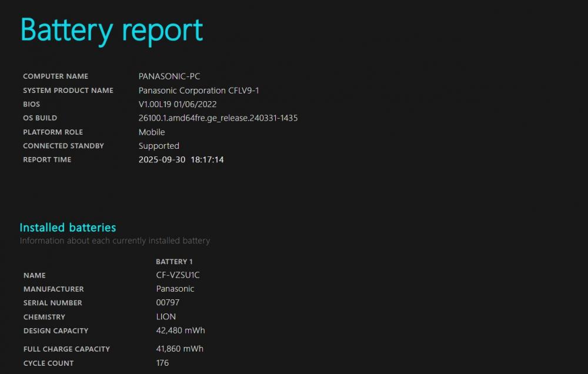Select the NAME row label
Screen dimensions: 588x374
pyautogui.click(x=35, y=275)
